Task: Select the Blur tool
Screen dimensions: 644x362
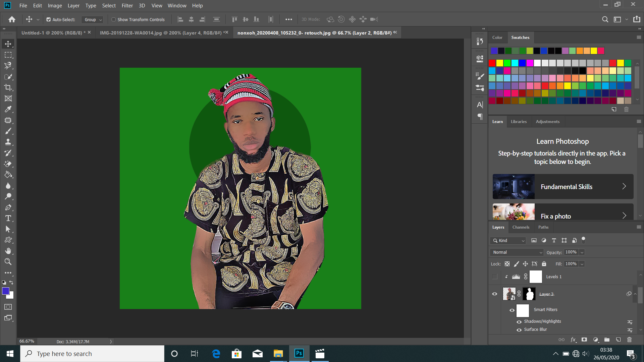Action: (8, 186)
